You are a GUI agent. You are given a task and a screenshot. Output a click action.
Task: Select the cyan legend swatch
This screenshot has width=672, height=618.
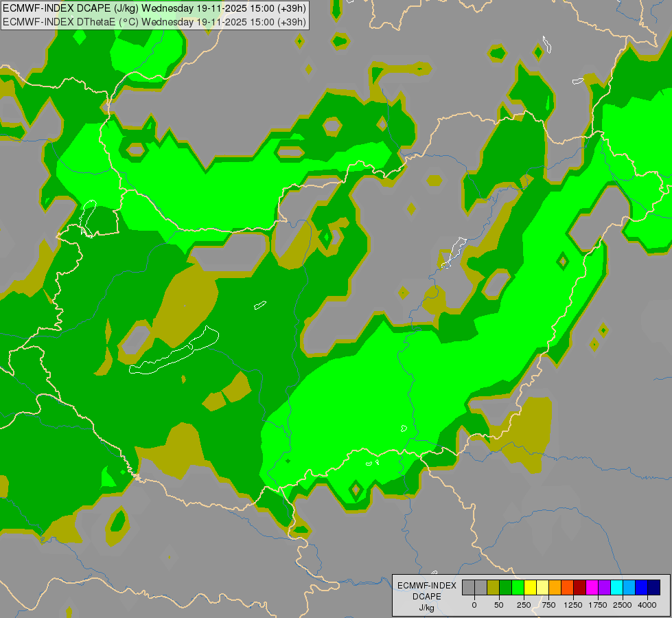(616, 587)
